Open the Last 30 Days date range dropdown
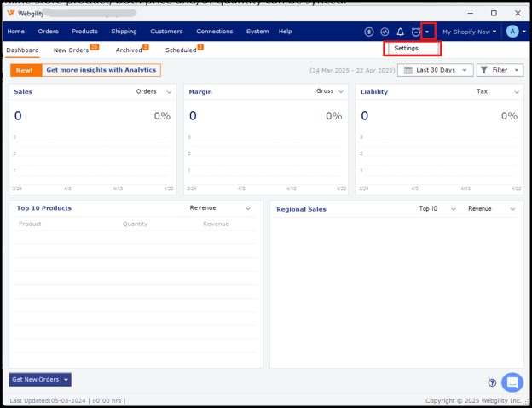532x408 pixels. coord(435,70)
